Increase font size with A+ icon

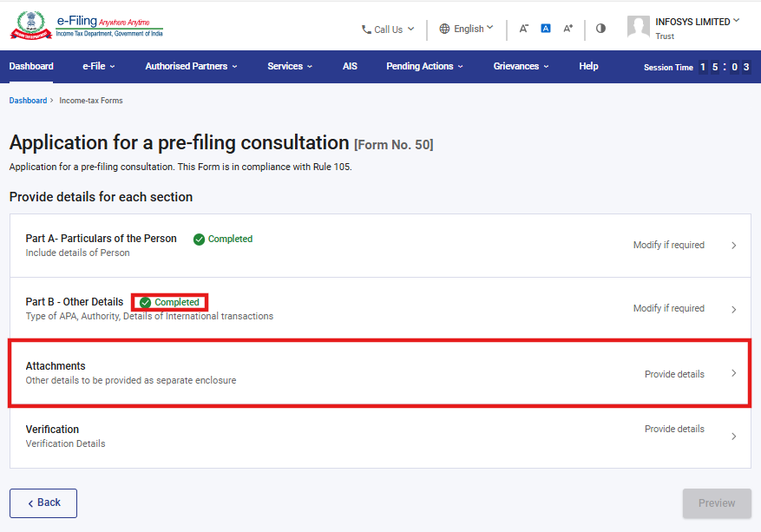(567, 28)
